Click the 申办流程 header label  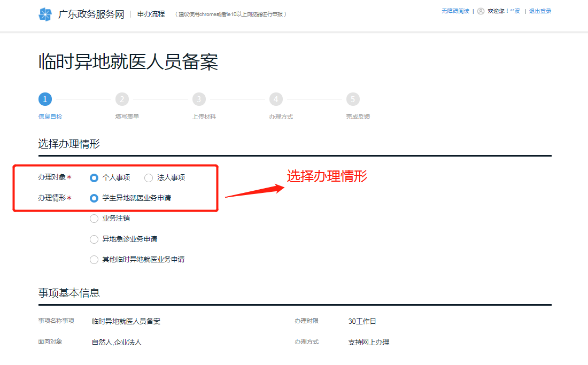pyautogui.click(x=151, y=14)
